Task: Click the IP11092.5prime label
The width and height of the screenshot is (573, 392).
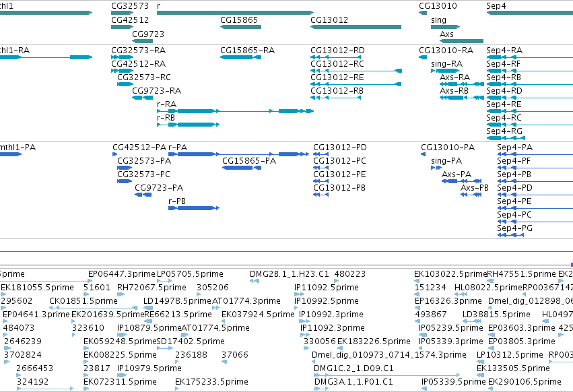Action: [x=327, y=288]
